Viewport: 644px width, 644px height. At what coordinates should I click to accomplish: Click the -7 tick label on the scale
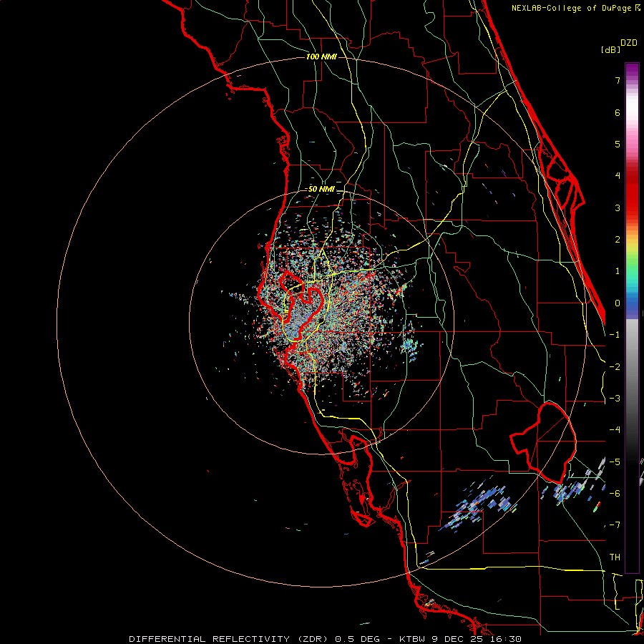(x=615, y=525)
